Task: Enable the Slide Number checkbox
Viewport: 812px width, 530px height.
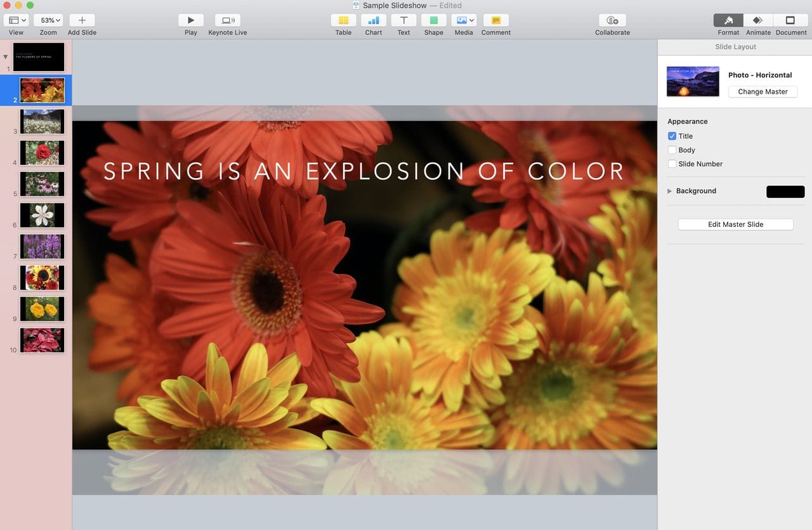Action: pyautogui.click(x=672, y=164)
